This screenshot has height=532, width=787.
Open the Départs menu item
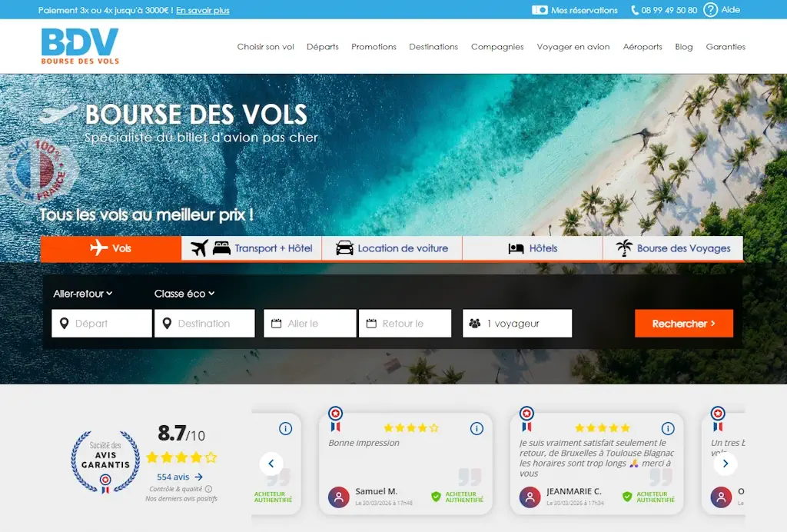pos(323,47)
